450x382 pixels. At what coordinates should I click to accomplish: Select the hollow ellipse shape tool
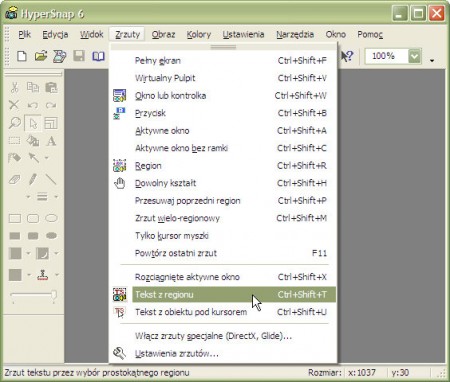pos(51,218)
